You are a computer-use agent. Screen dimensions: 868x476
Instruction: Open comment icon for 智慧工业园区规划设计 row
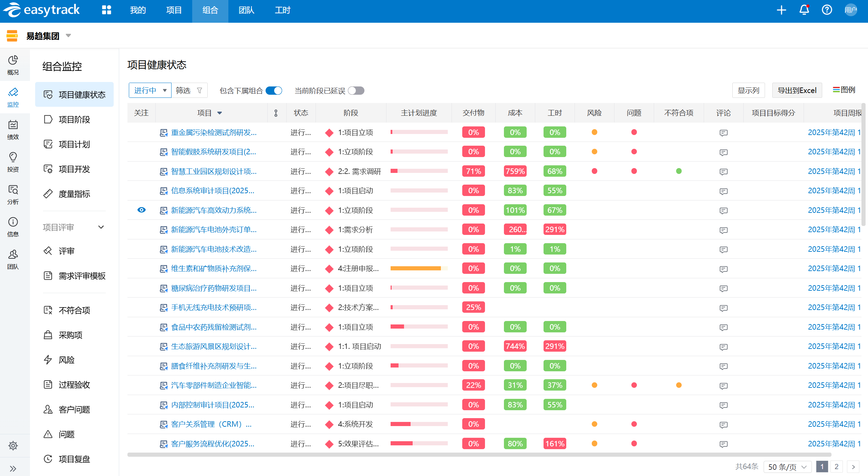tap(723, 172)
